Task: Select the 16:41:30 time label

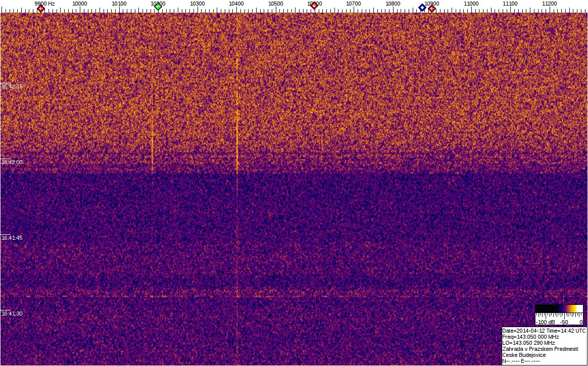Action: tap(12, 313)
